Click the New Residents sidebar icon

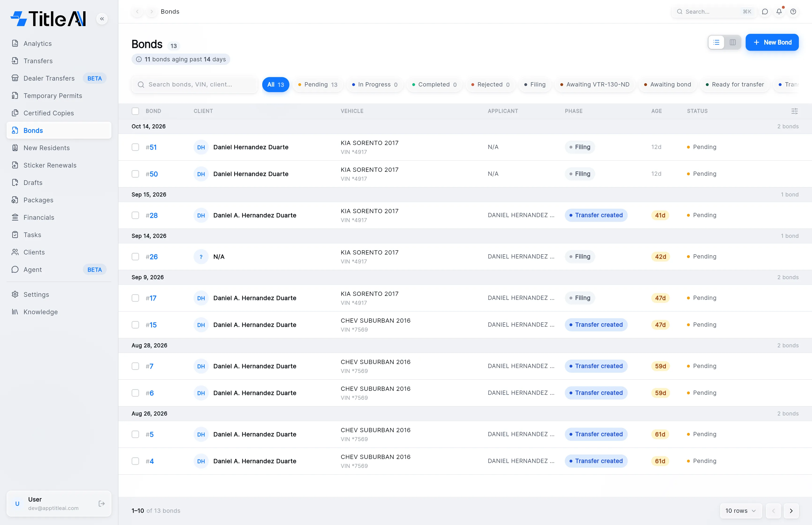(x=15, y=148)
